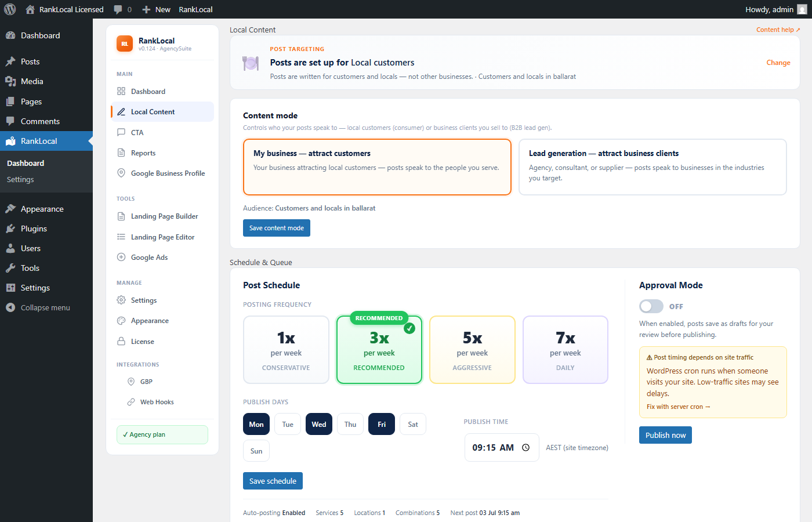The width and height of the screenshot is (812, 522).
Task: Click the Users icon in WP menu
Action: tap(10, 248)
